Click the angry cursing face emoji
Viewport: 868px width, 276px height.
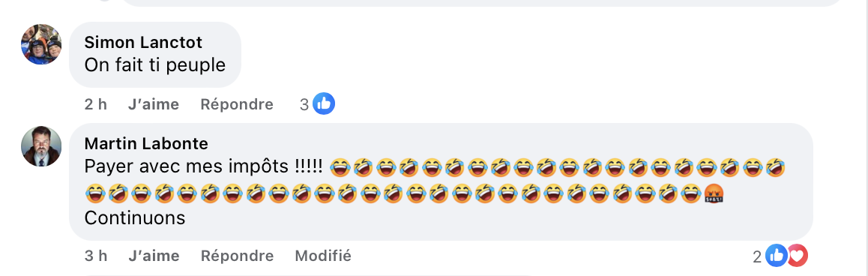(x=713, y=194)
